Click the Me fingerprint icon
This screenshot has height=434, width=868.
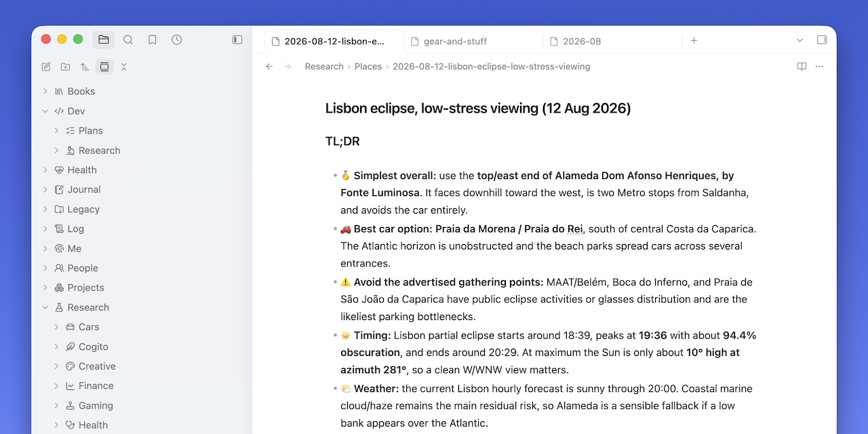pos(59,248)
